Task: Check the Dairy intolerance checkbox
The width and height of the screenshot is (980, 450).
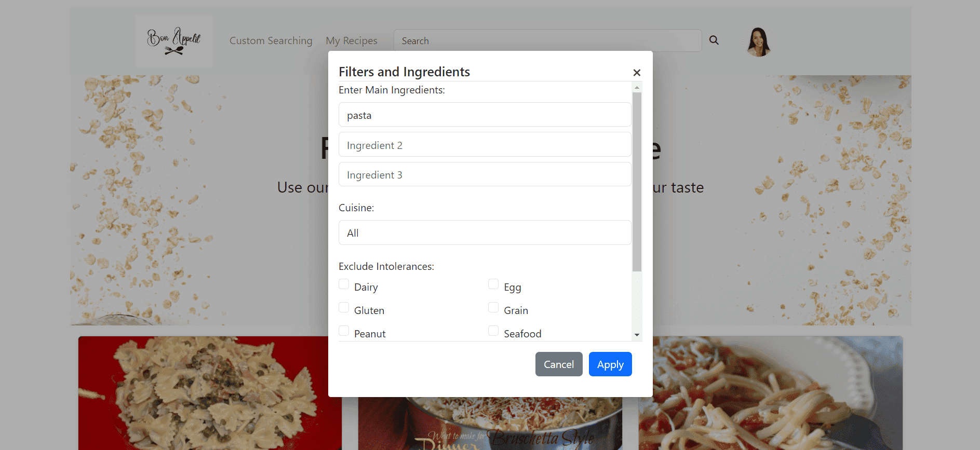Action: pyautogui.click(x=343, y=284)
